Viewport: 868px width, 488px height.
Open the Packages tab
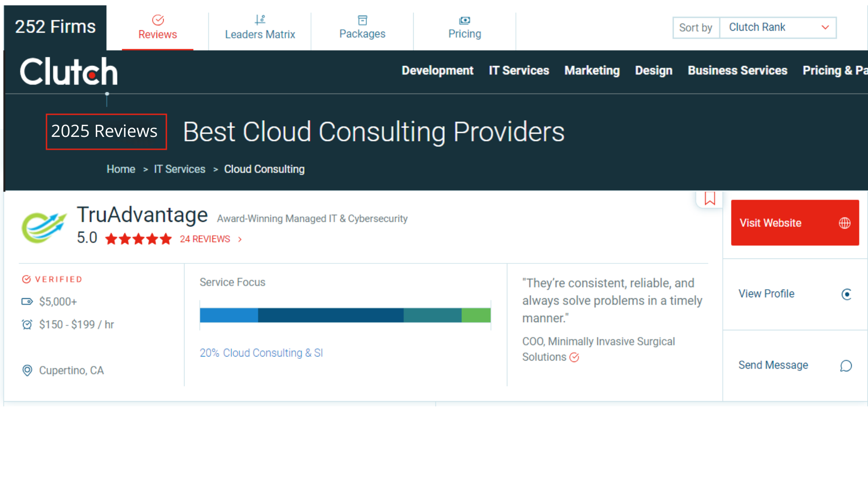coord(362,28)
